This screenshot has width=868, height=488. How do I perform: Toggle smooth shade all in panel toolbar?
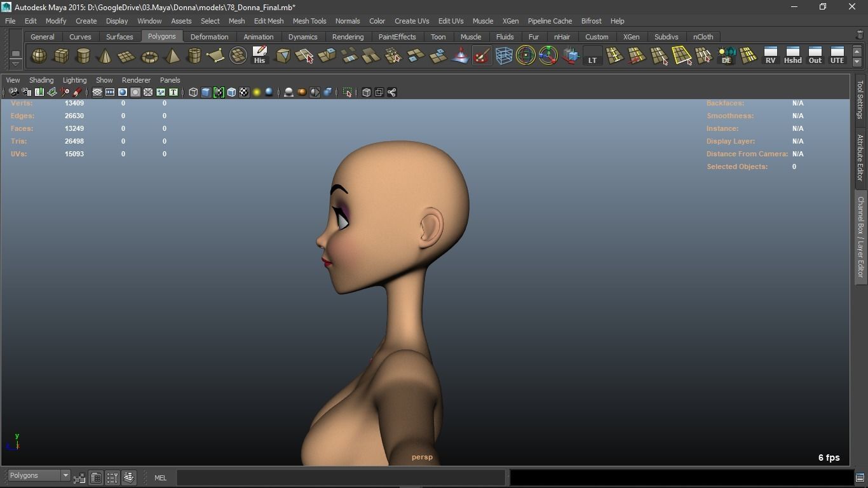click(206, 92)
